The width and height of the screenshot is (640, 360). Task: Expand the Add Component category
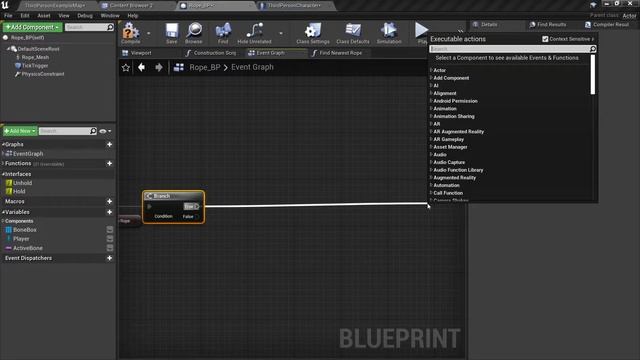point(431,78)
